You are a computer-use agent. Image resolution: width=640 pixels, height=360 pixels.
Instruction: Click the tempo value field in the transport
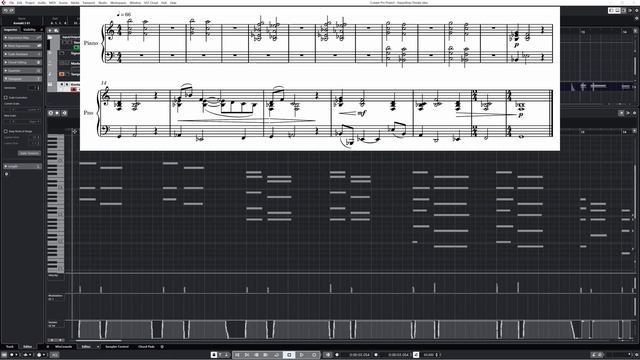click(429, 355)
